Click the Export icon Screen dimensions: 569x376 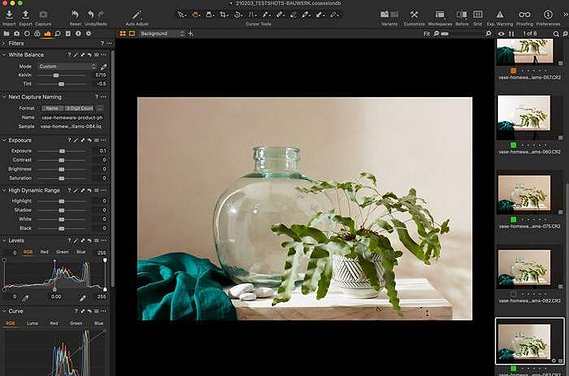[25, 15]
